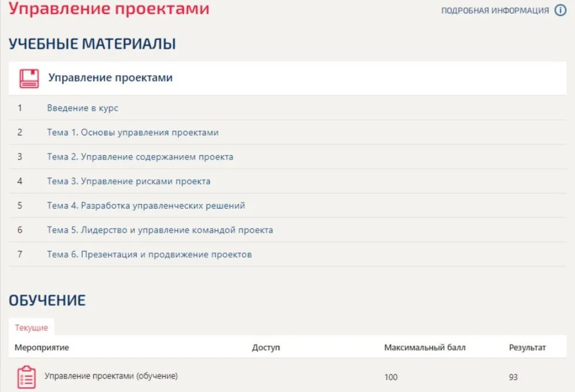Click row number 1 next to Введение в курс

20,108
